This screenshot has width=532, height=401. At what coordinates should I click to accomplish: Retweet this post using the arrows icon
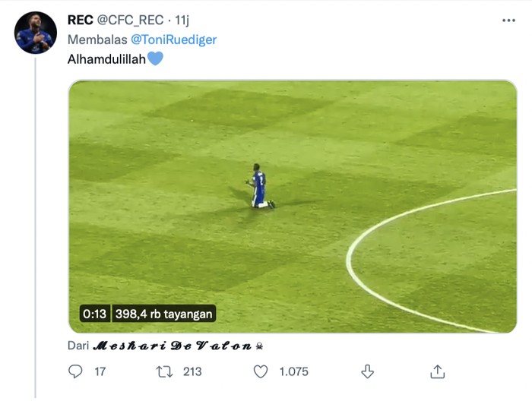(x=163, y=371)
